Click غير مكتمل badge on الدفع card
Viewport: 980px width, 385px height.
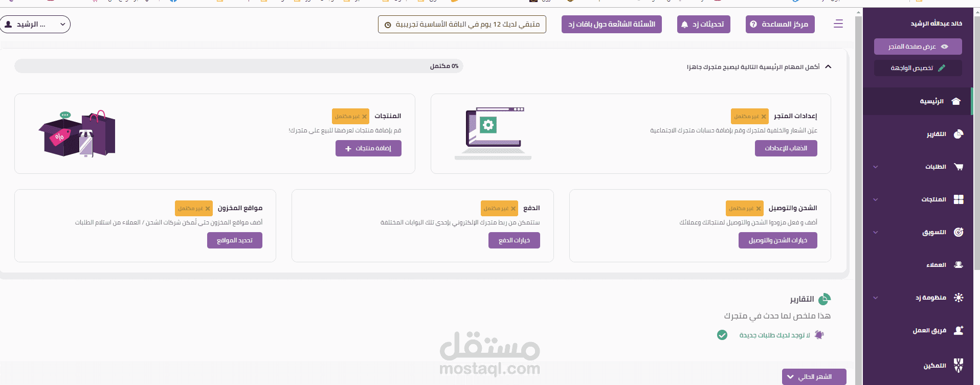pos(499,209)
